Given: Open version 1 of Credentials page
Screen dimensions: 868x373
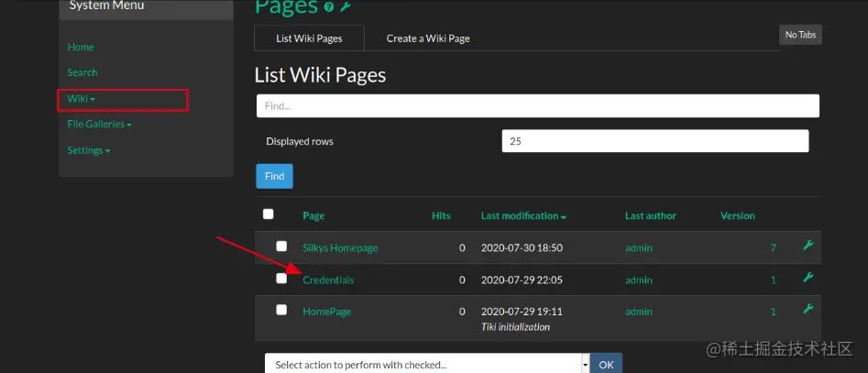Looking at the screenshot, I should tap(774, 280).
